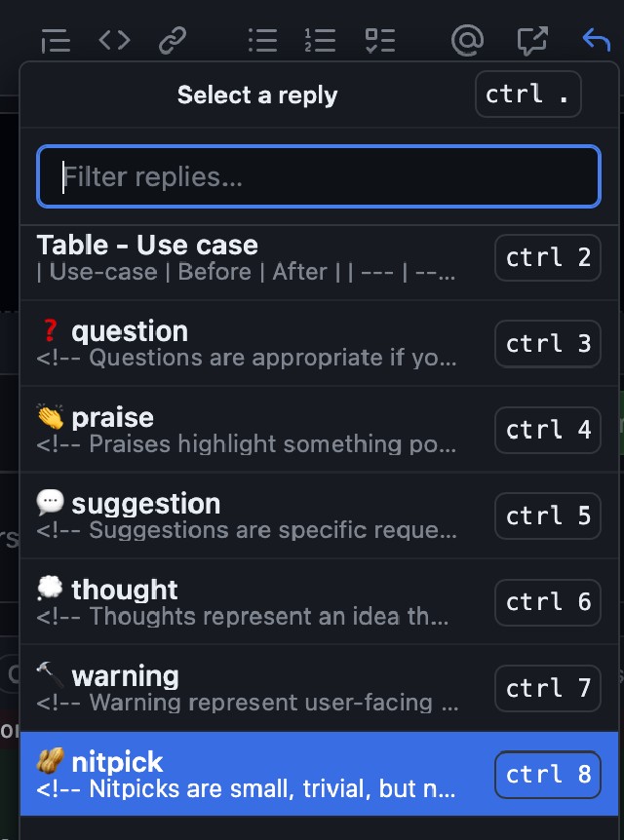Insert code with the angle brackets icon
The height and width of the screenshot is (840, 624).
(x=115, y=40)
